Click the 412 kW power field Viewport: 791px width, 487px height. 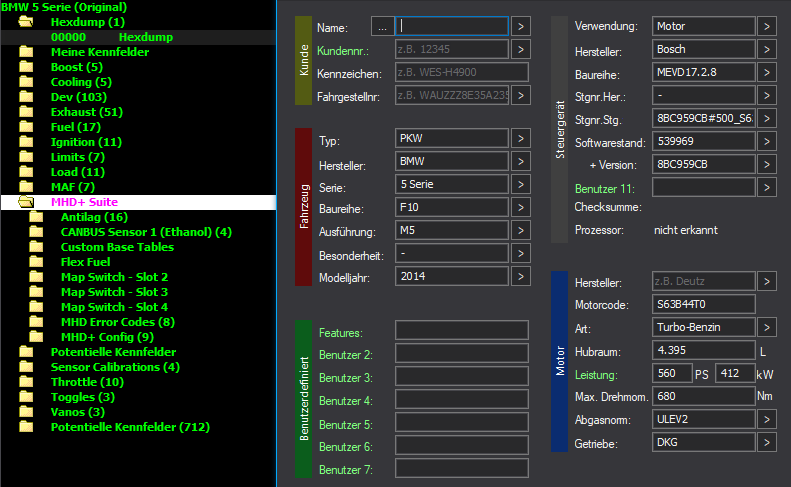[735, 373]
